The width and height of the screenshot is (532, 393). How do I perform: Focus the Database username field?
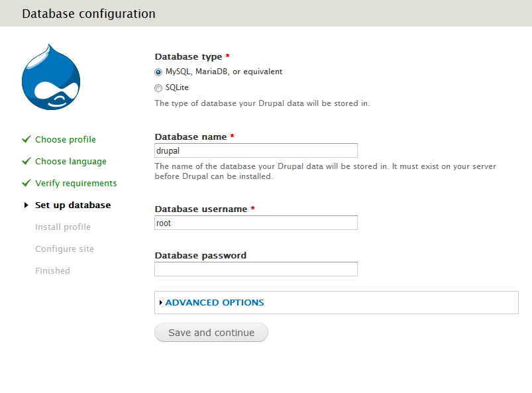(256, 223)
